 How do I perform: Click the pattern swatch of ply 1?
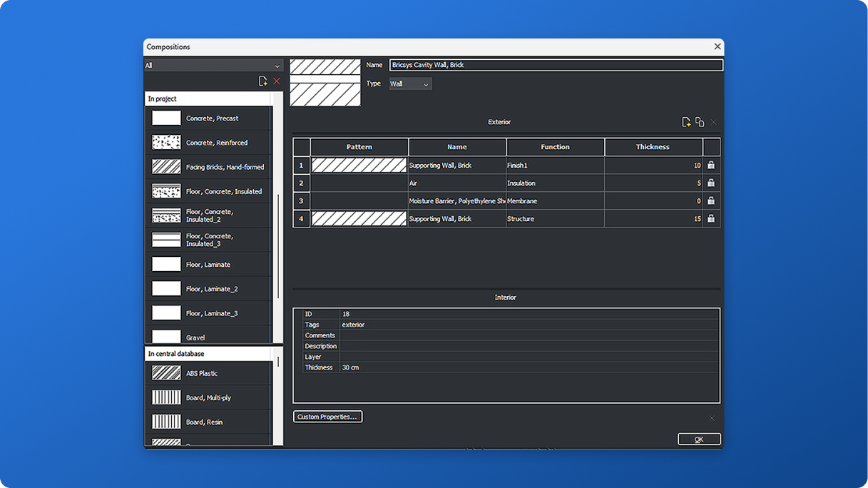(x=359, y=166)
